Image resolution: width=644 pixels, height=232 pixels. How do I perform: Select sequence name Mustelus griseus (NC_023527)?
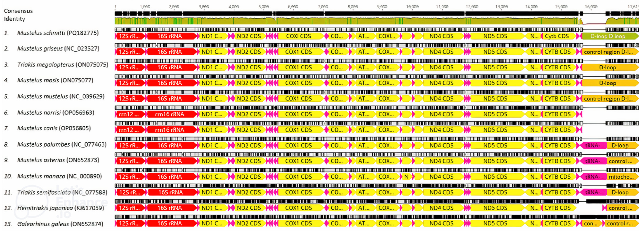coord(58,49)
